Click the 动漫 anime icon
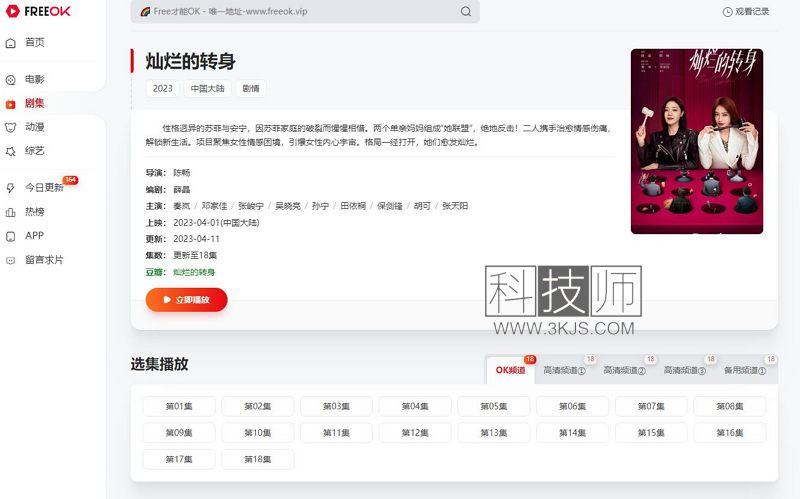 click(x=11, y=127)
